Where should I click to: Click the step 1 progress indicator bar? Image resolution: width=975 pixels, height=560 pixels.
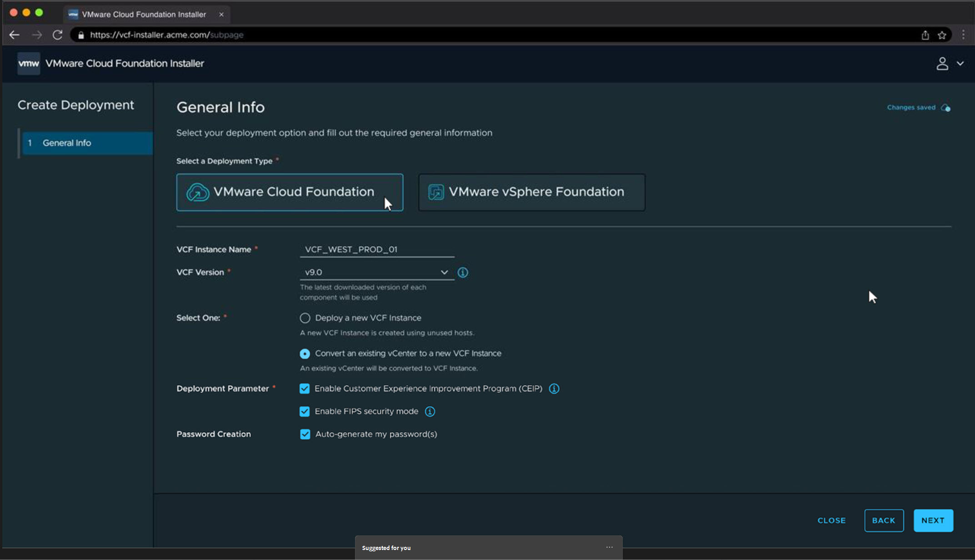tap(18, 143)
